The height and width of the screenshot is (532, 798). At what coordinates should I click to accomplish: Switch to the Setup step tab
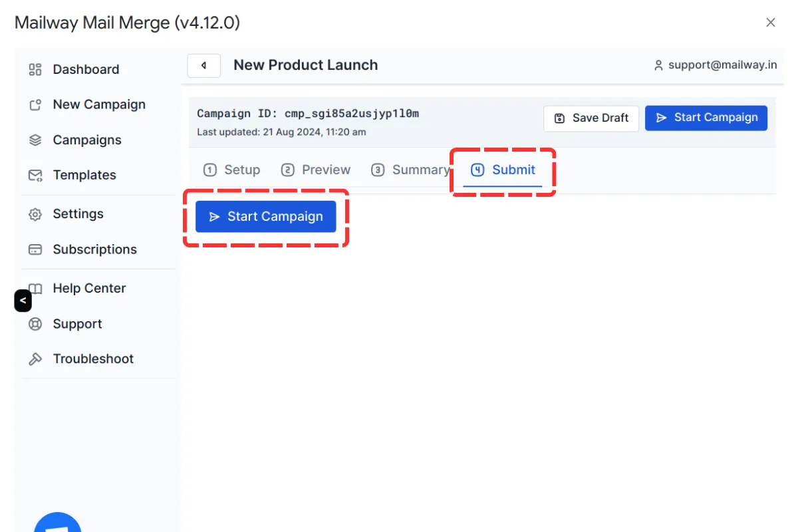pyautogui.click(x=232, y=170)
